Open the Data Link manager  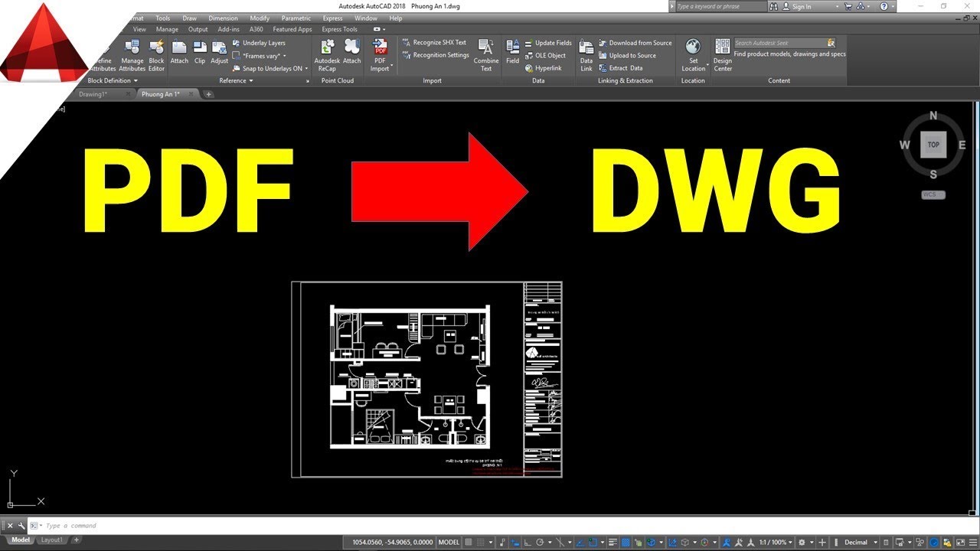pos(586,55)
